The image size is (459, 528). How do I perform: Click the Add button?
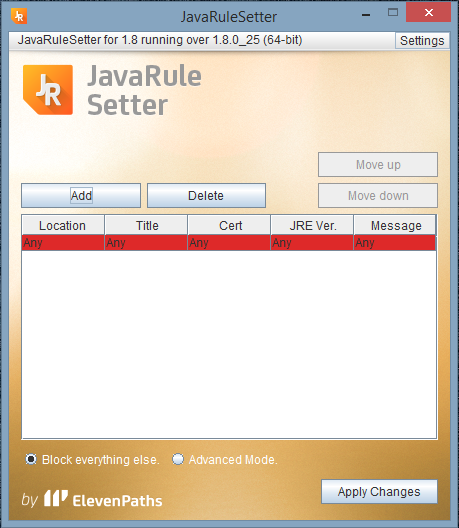click(x=81, y=196)
